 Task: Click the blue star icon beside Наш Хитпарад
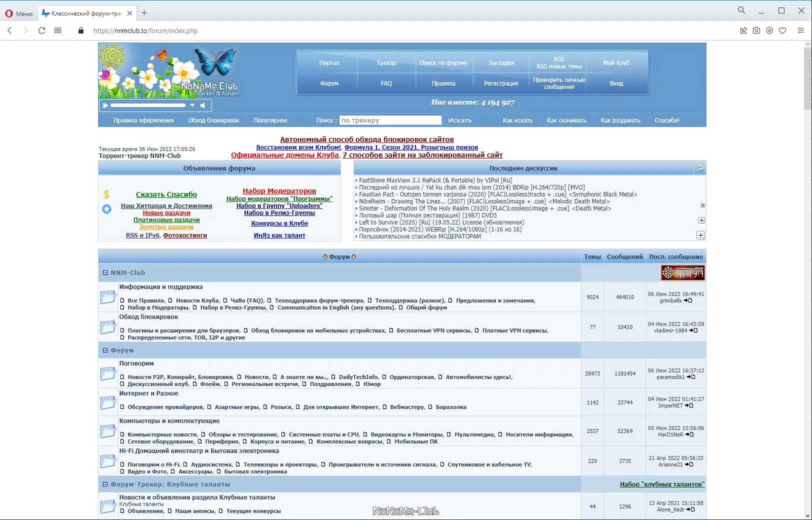click(107, 209)
